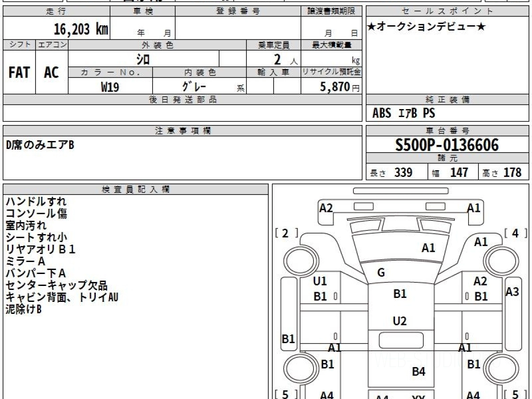Screen dimensions: 532x399
Task: Click the コンソール傷 inspector note
Action: tap(36, 214)
